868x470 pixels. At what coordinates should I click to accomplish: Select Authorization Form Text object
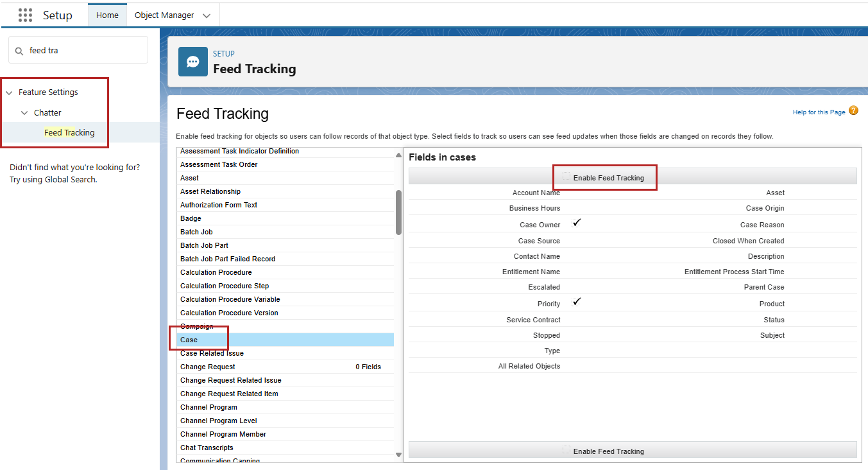click(x=285, y=205)
